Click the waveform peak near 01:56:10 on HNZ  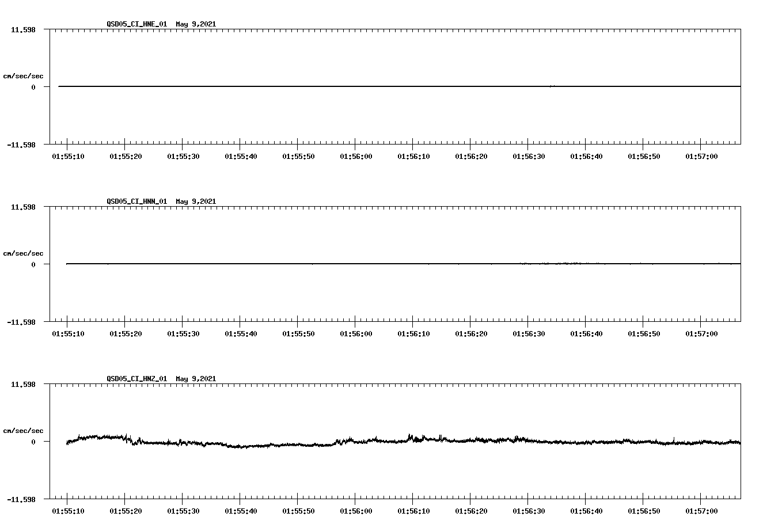(409, 435)
